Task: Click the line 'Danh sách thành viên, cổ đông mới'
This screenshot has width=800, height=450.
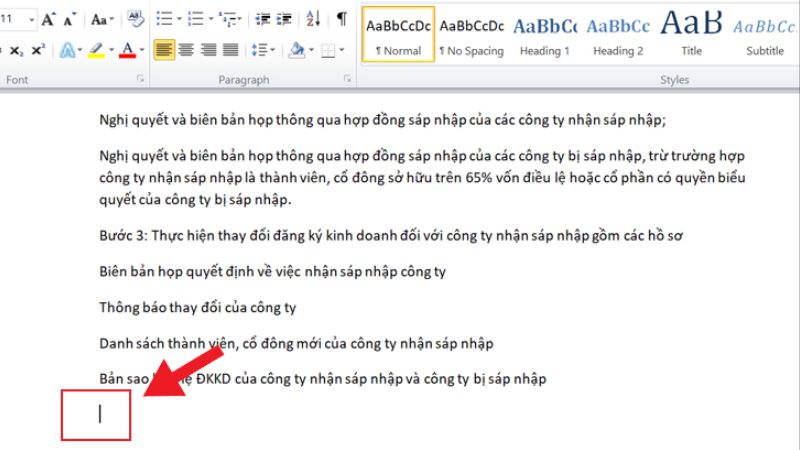Action: (296, 343)
